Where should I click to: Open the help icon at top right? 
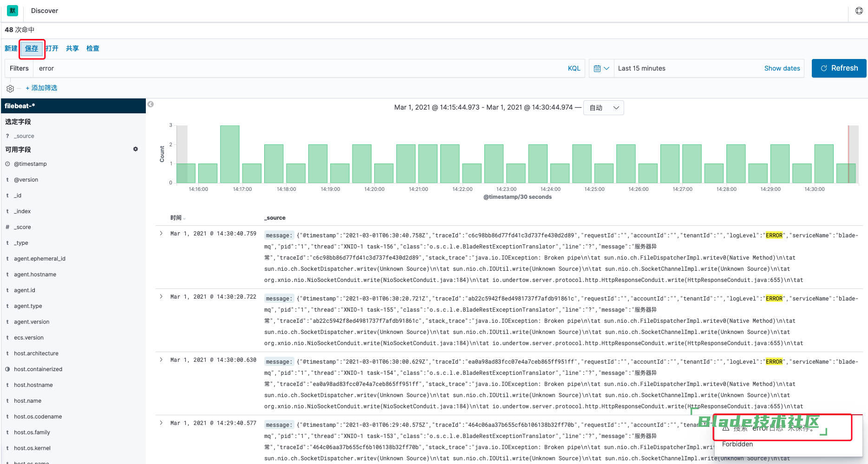(859, 11)
